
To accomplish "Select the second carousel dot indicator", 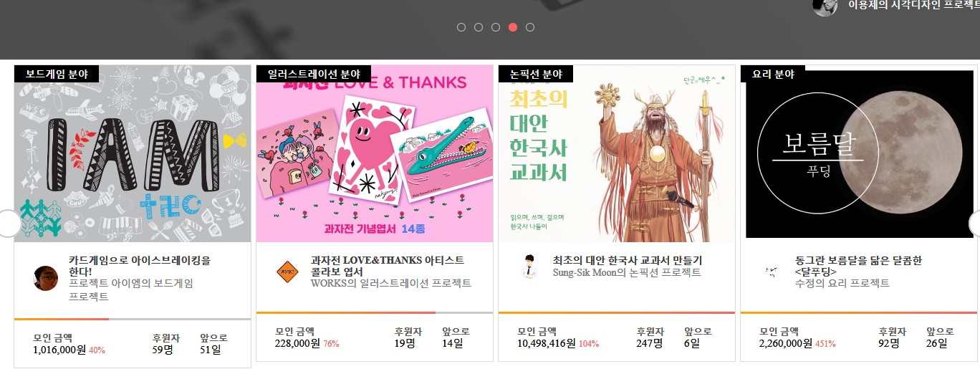I will (x=479, y=27).
